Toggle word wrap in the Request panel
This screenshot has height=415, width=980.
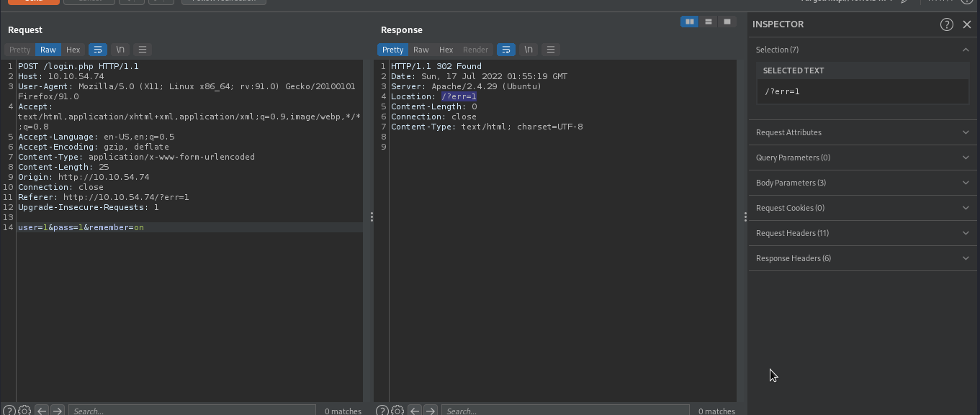coord(97,50)
